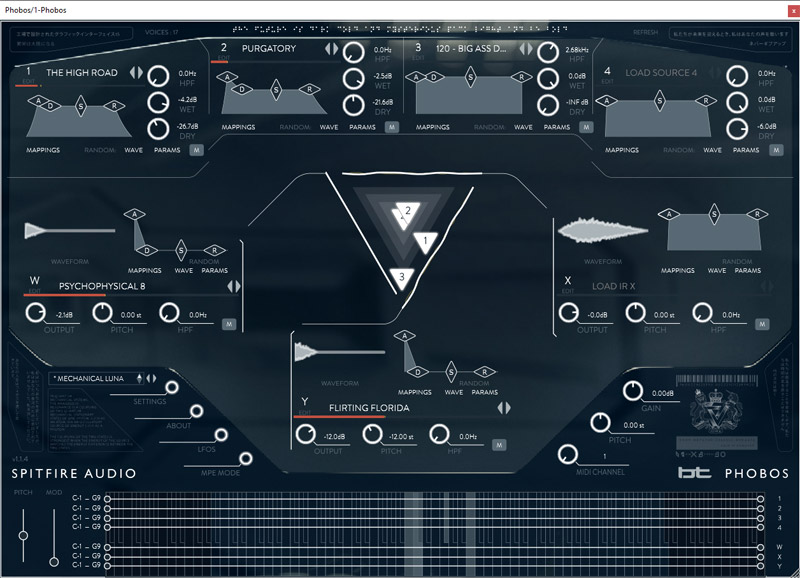Toggle mute on convolver W

coord(229,324)
